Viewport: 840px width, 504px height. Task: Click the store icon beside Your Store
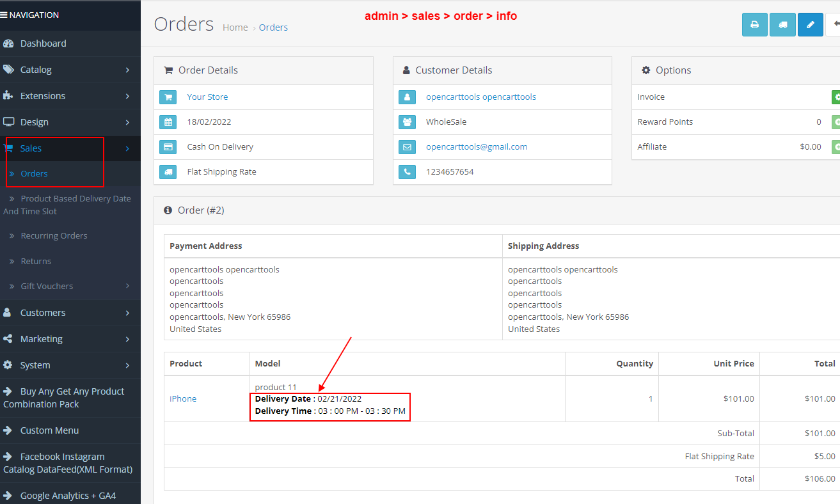tap(168, 97)
